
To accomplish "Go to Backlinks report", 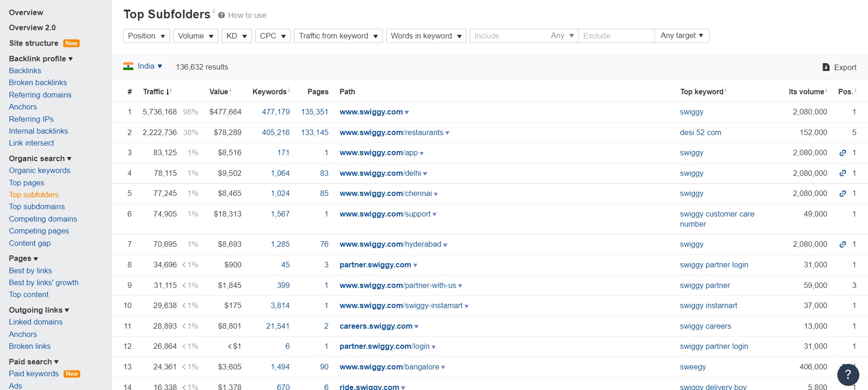I will click(25, 70).
